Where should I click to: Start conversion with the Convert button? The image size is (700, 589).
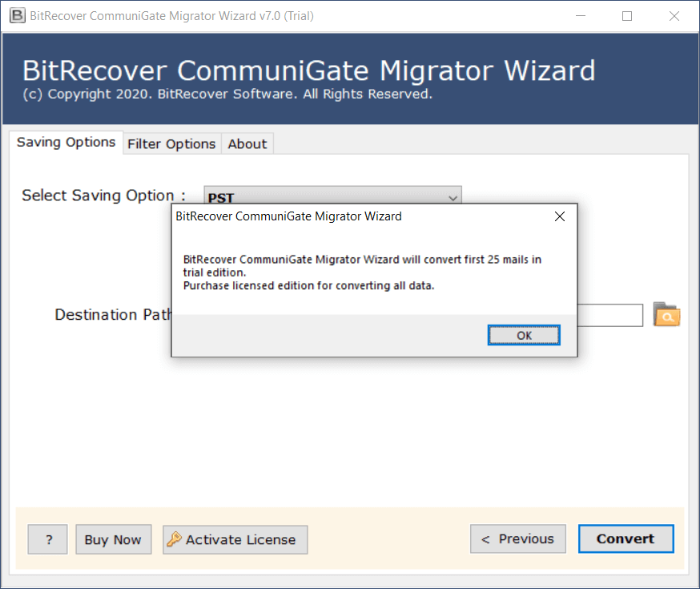(x=626, y=539)
